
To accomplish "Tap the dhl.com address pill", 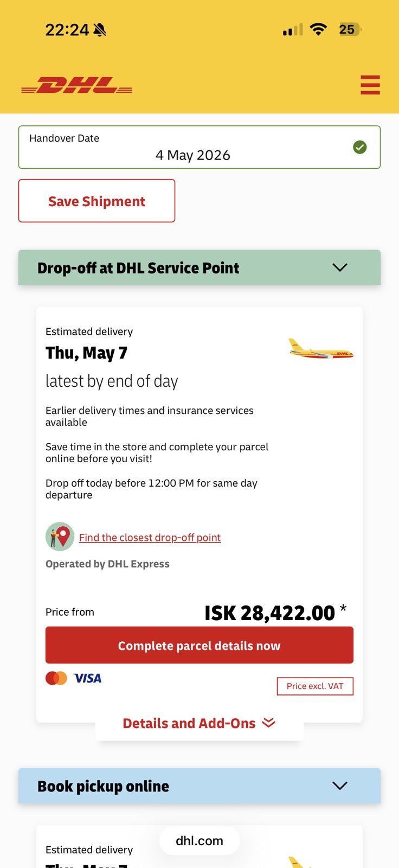I will 200,840.
